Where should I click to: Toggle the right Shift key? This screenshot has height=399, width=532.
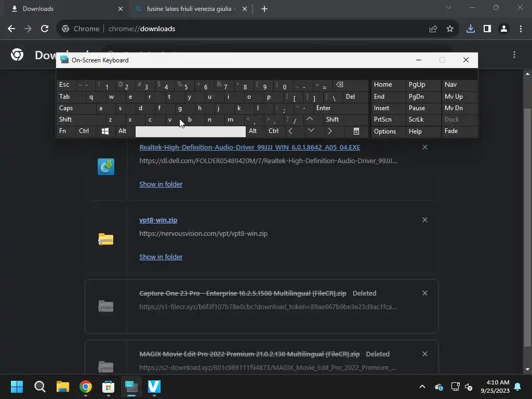345,119
